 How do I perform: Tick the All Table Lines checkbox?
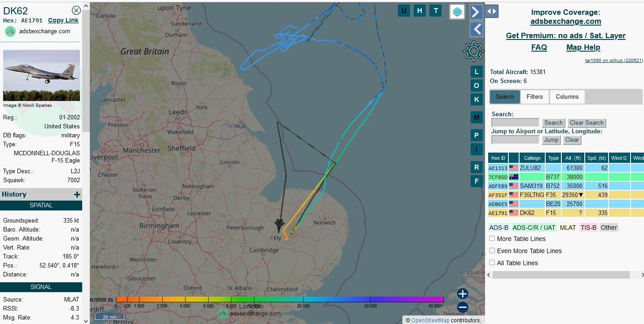[x=492, y=263]
